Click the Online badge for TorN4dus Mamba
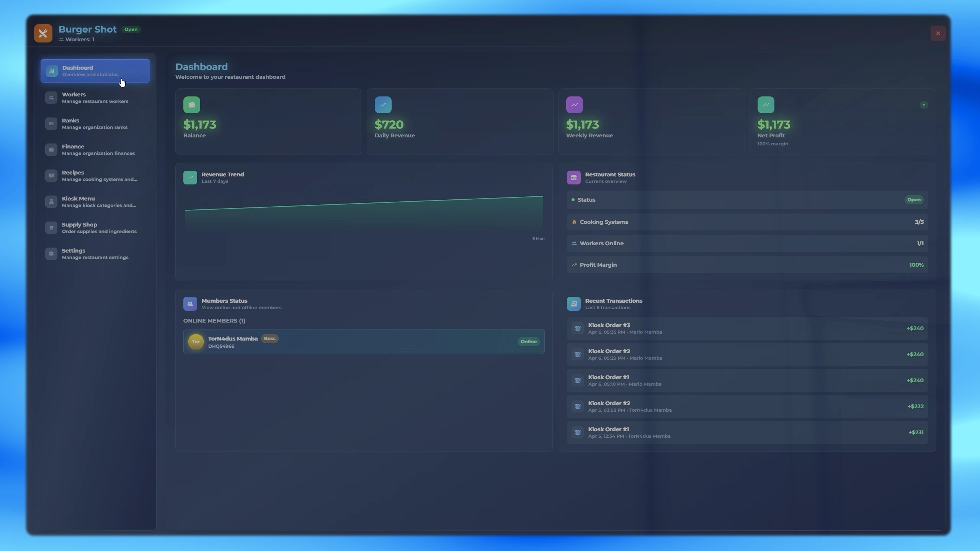This screenshot has width=980, height=551. click(x=528, y=342)
